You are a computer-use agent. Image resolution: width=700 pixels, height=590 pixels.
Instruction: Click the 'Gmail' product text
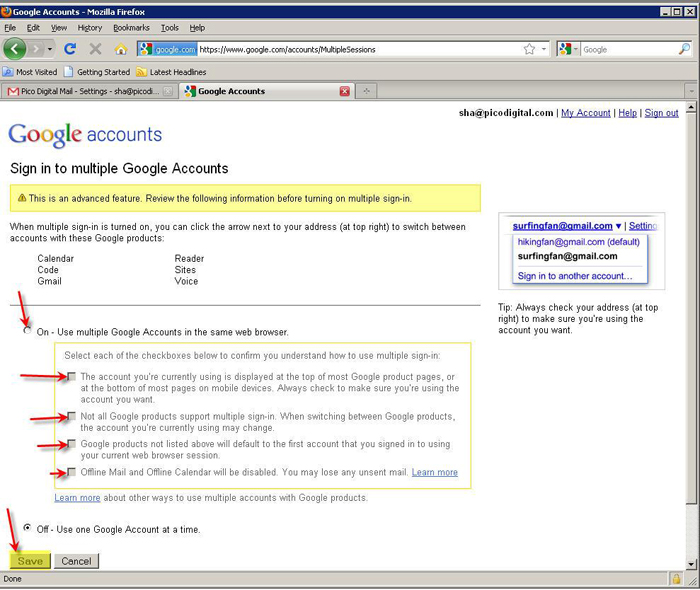[50, 281]
